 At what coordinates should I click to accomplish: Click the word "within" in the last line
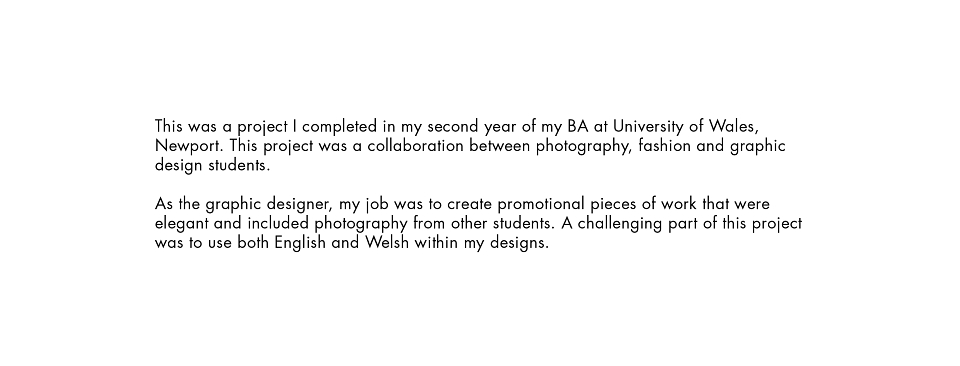click(x=436, y=242)
